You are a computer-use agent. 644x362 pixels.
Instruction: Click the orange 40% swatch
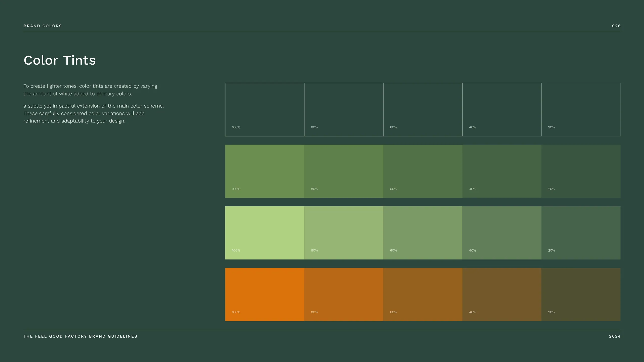click(502, 294)
